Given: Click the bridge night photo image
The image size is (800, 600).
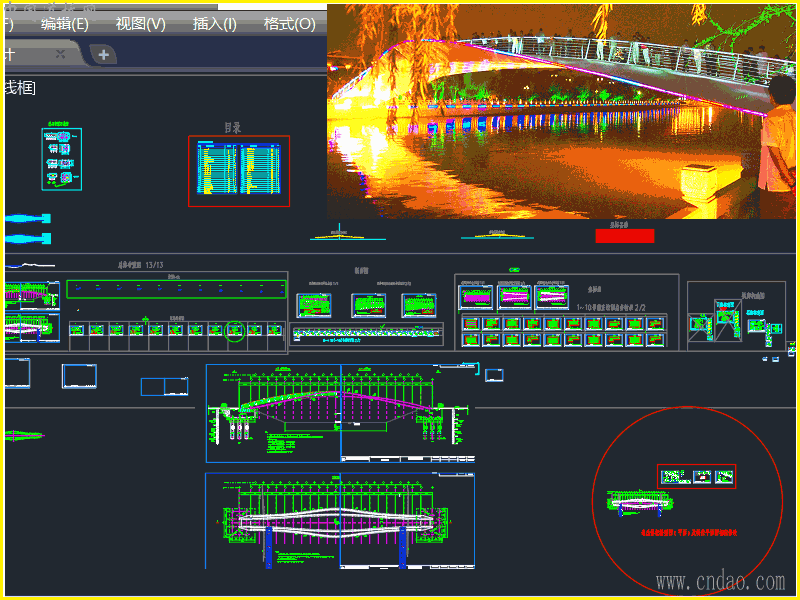Looking at the screenshot, I should (561, 111).
